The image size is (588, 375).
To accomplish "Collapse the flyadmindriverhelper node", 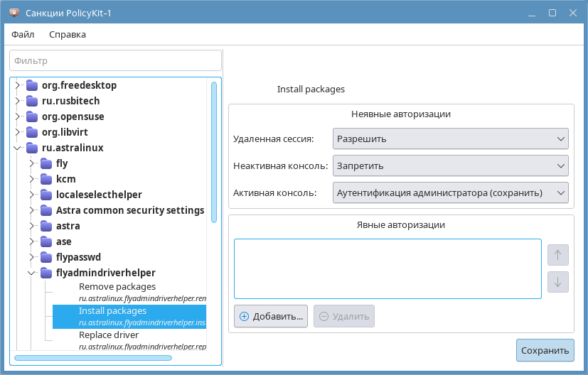I will click(32, 273).
